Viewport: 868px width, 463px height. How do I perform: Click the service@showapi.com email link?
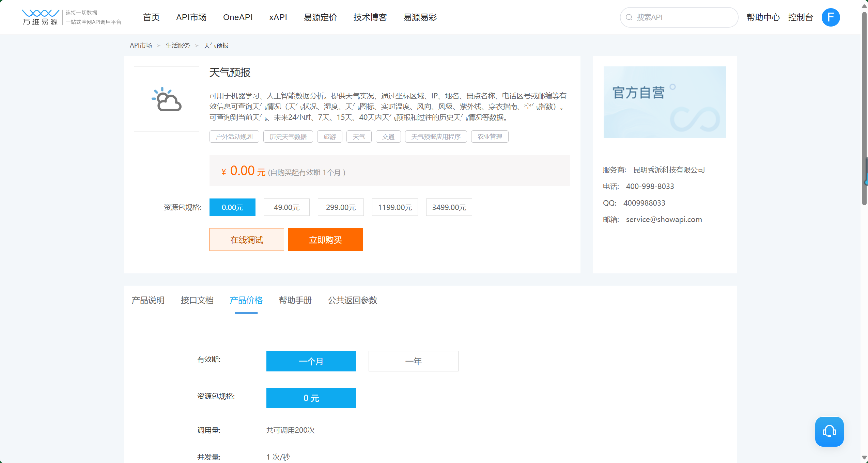pos(664,219)
